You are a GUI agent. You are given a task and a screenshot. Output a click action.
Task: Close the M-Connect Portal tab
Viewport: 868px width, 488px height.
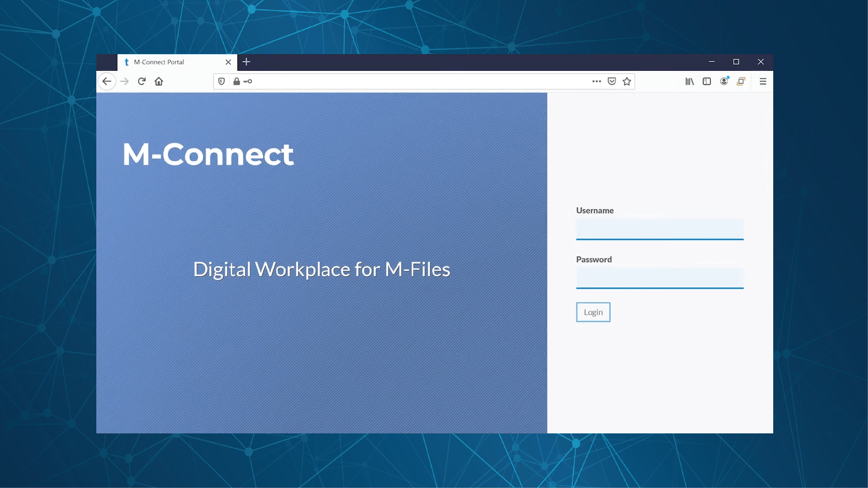(228, 62)
